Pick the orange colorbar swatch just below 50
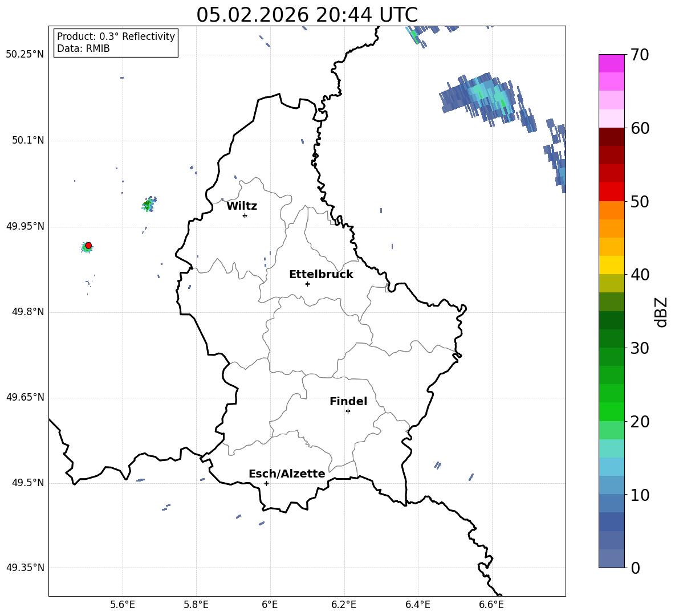Screen dimensions: 675x616 (611, 210)
